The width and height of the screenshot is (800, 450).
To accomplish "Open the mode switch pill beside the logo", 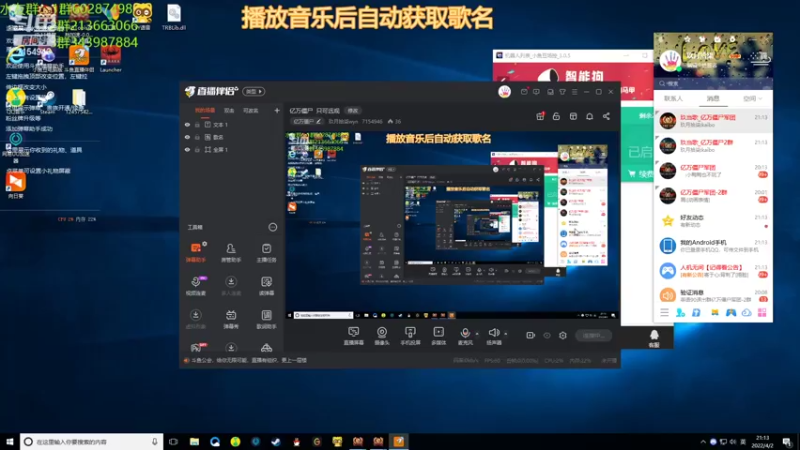I will click(x=254, y=92).
